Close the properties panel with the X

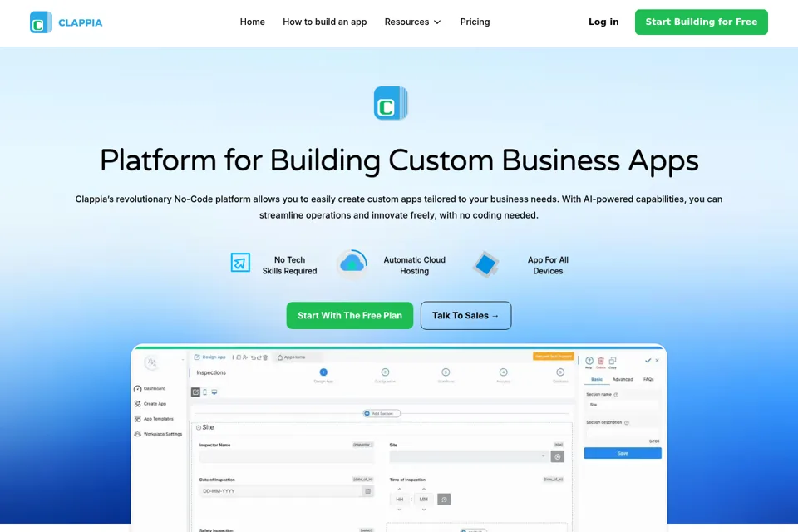pos(657,361)
